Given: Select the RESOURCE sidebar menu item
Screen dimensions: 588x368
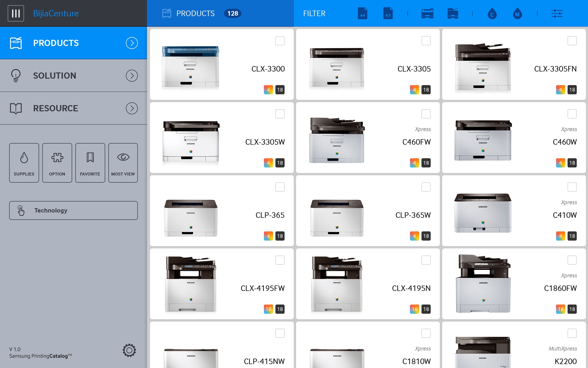Looking at the screenshot, I should click(73, 108).
